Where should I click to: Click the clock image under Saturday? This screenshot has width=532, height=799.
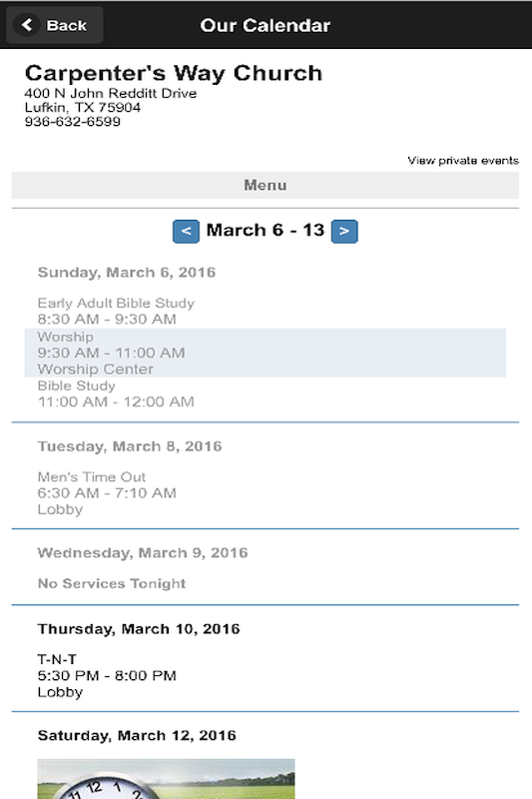pyautogui.click(x=166, y=779)
